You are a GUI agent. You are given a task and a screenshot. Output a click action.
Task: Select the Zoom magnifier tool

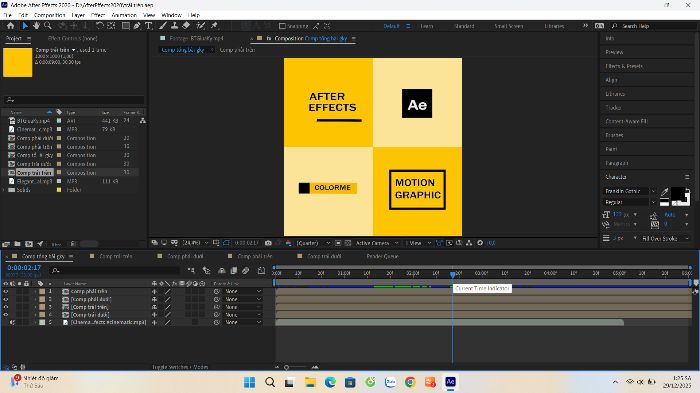pyautogui.click(x=48, y=26)
